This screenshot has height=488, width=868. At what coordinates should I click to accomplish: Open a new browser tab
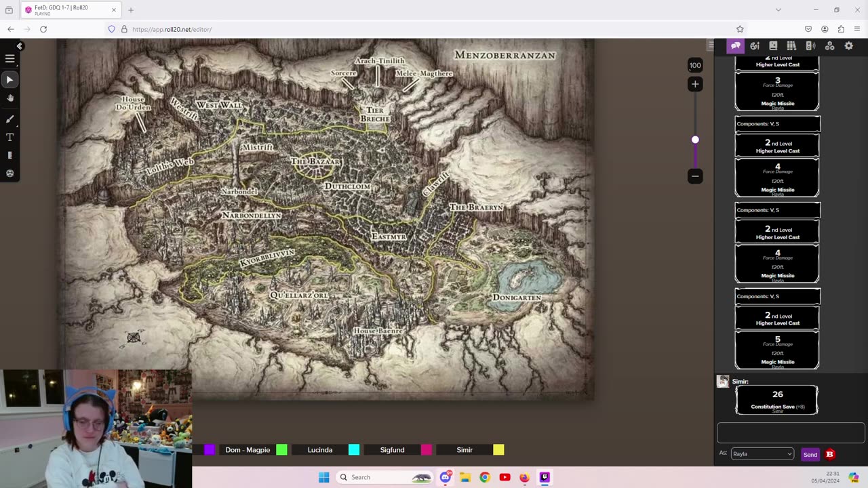[131, 10]
